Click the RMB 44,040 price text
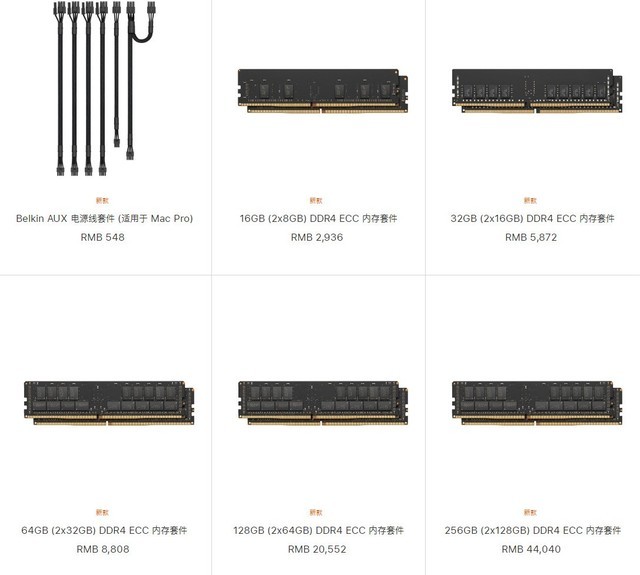Viewport: 640px width, 575px height. [531, 549]
